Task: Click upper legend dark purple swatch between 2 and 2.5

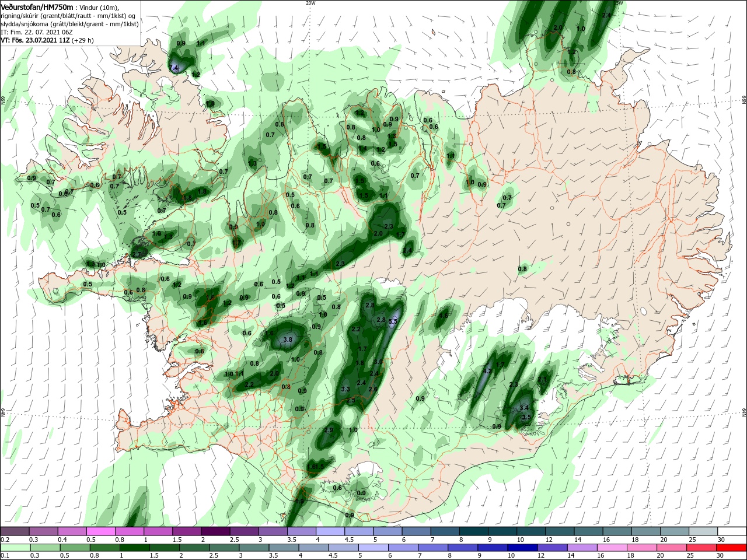Action: [215, 531]
